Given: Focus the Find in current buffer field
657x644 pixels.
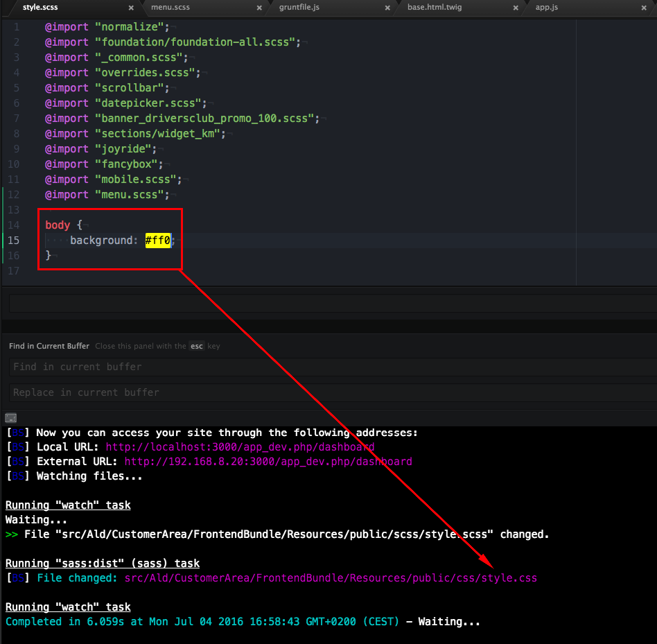Looking at the screenshot, I should (x=333, y=367).
